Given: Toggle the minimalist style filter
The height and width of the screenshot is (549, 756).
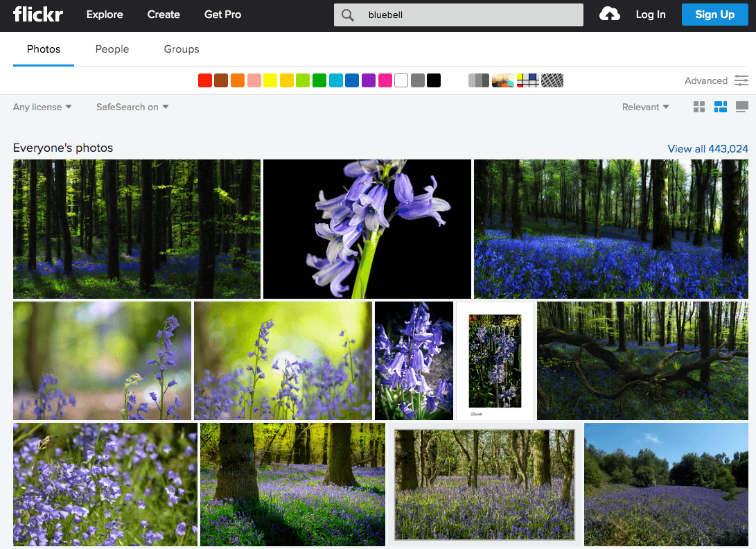Looking at the screenshot, I should pyautogui.click(x=528, y=80).
